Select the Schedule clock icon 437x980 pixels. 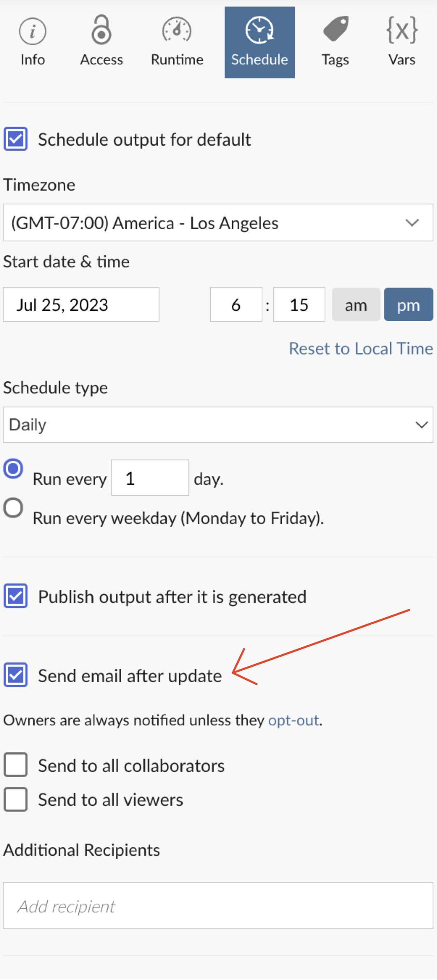260,30
